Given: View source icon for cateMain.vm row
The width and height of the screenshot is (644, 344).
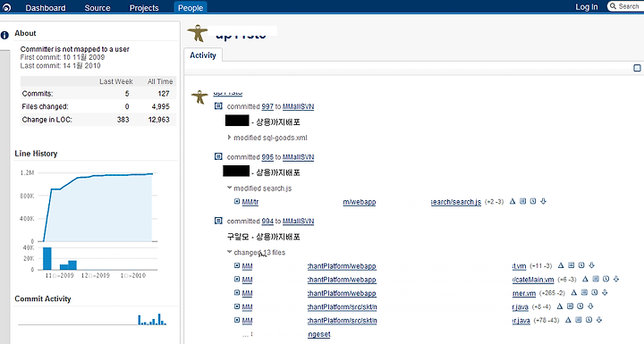Looking at the screenshot, I should pos(596,279).
